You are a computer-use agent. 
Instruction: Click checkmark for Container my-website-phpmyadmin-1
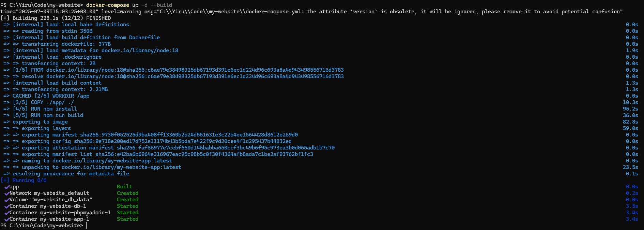click(x=6, y=213)
